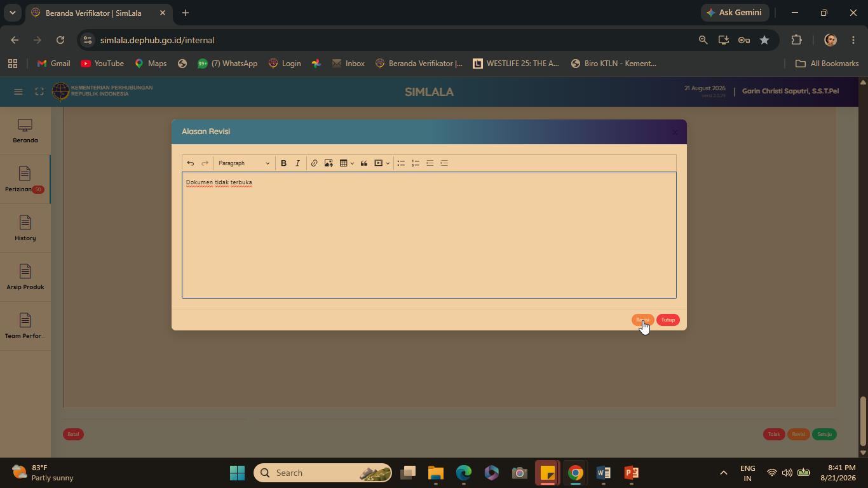Image resolution: width=868 pixels, height=488 pixels.
Task: Apply a numbered list
Action: click(x=416, y=163)
